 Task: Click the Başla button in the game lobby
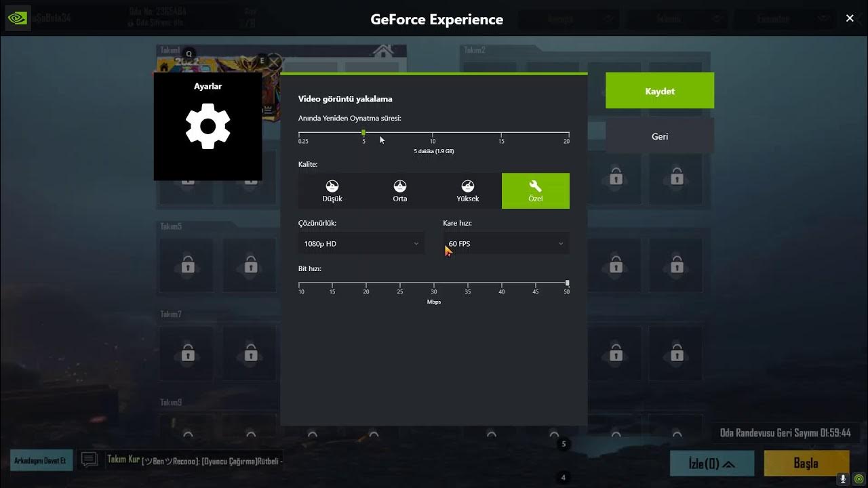pyautogui.click(x=806, y=464)
